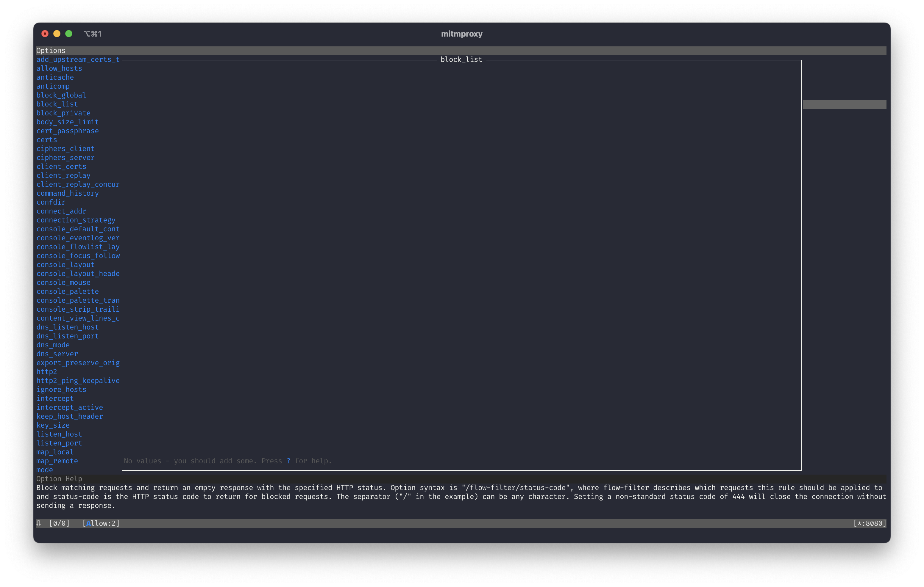Open the body_size_limit setting

click(68, 122)
